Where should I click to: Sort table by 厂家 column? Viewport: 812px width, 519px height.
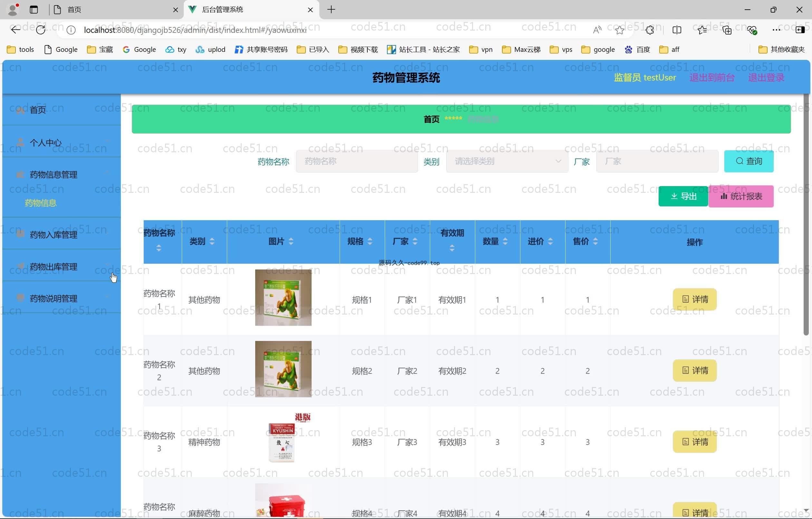(x=415, y=241)
